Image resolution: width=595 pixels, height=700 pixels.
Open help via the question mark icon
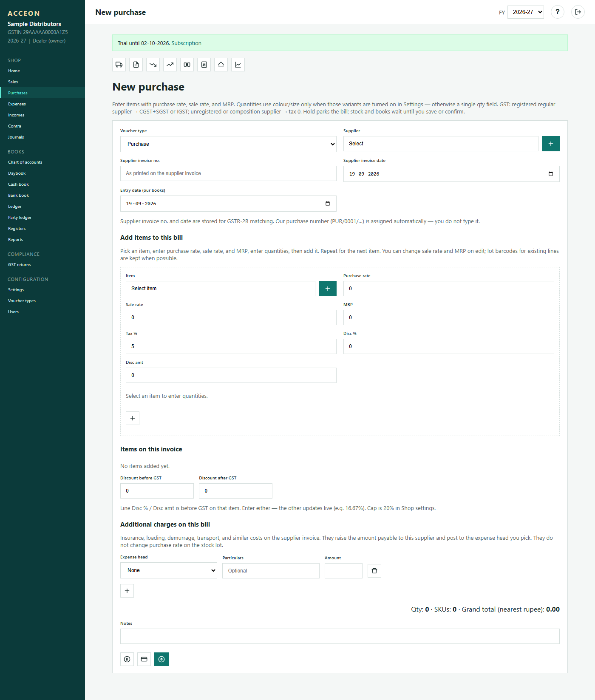coord(558,12)
